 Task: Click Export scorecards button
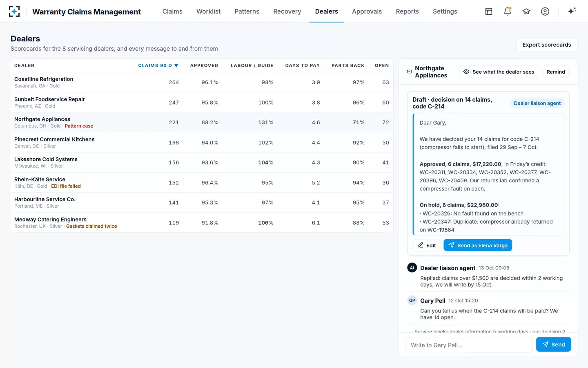(547, 45)
